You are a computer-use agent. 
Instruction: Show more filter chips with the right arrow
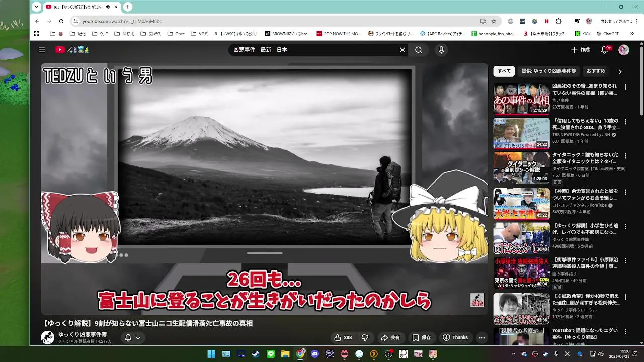point(620,72)
